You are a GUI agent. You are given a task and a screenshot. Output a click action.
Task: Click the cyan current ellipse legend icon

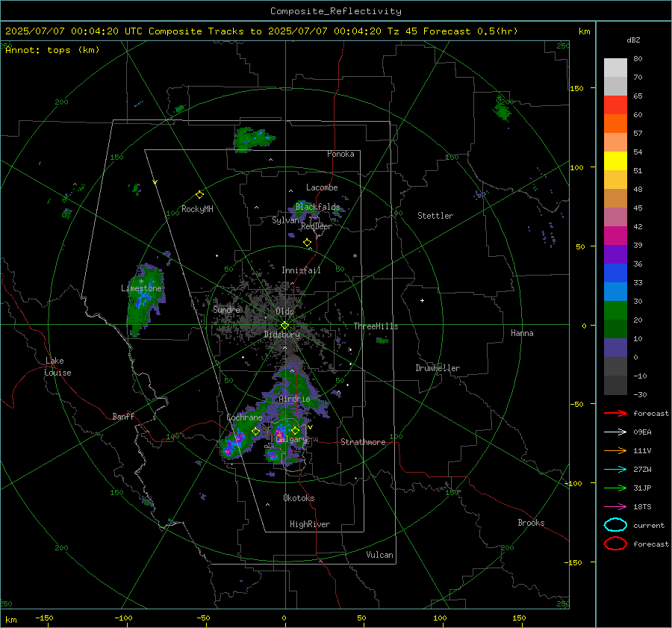pos(615,525)
